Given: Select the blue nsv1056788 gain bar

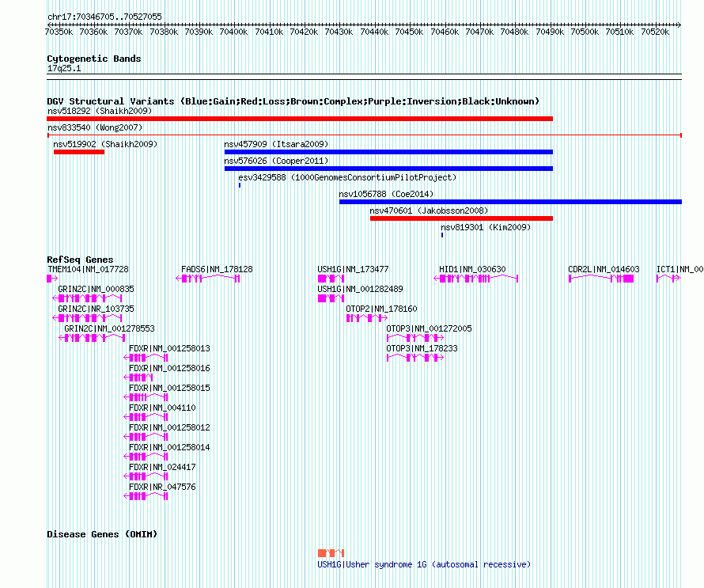Looking at the screenshot, I should [510, 202].
